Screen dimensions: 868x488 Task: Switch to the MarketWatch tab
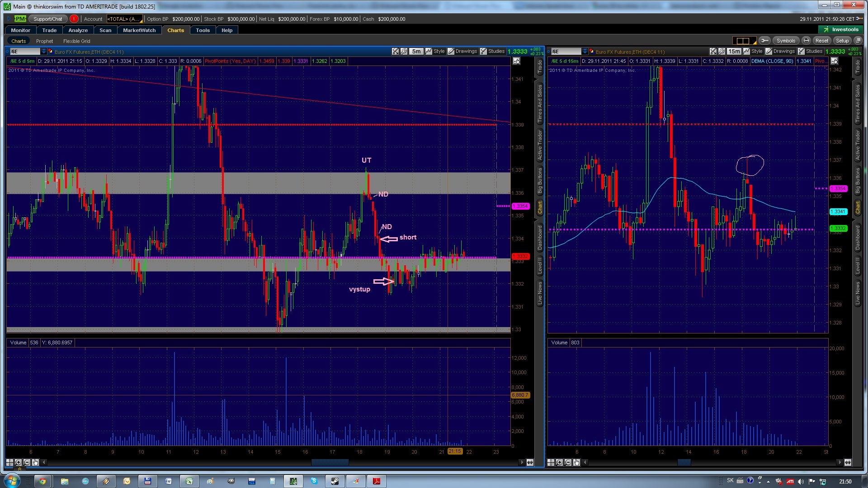point(139,30)
